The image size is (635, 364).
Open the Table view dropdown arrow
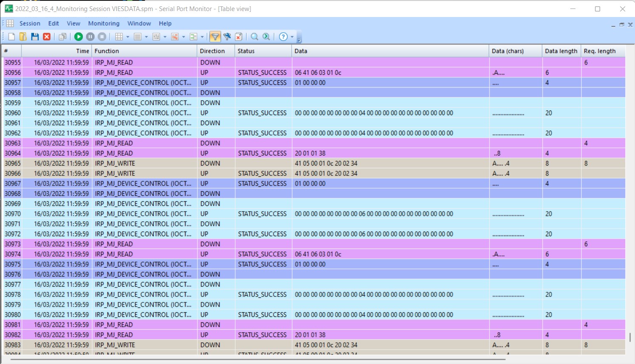127,37
